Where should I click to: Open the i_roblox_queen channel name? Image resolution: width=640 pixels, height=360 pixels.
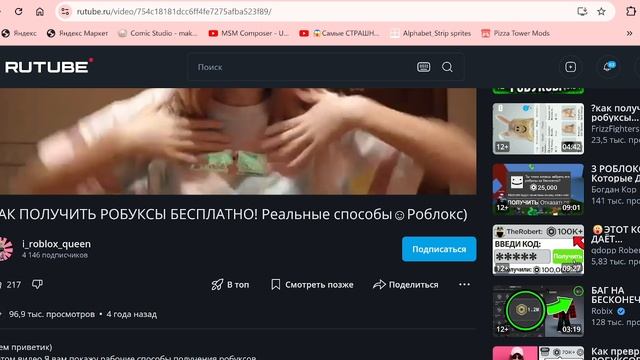click(56, 244)
